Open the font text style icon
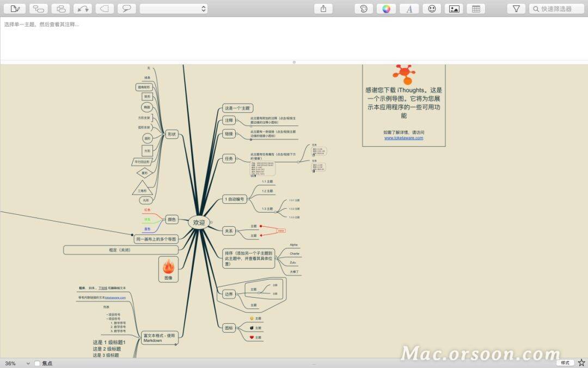Screen dimensions: 588x368 click(x=409, y=9)
